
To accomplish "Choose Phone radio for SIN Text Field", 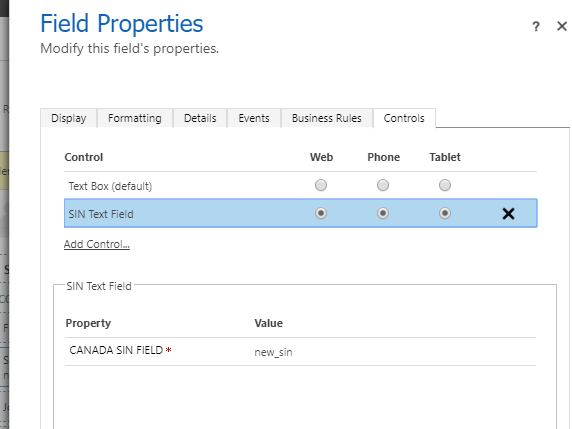I will [x=383, y=213].
